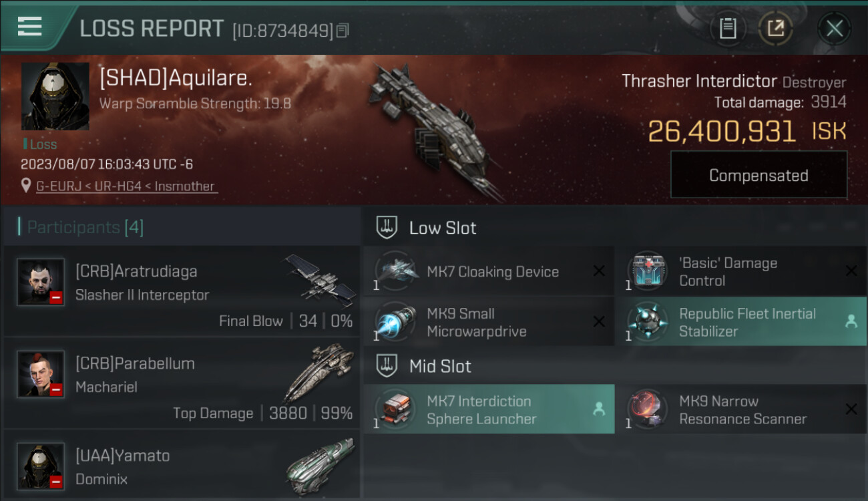Open the clipboard report icon

728,29
